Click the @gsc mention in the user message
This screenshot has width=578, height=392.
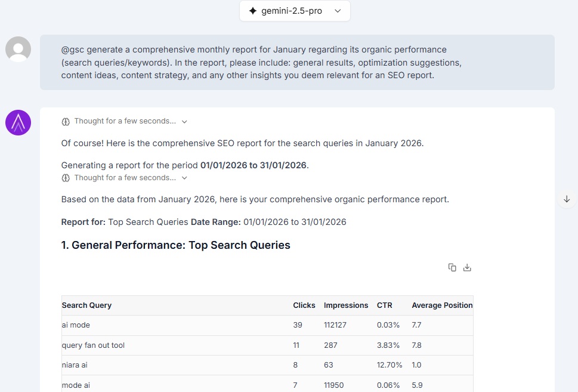[x=72, y=50]
